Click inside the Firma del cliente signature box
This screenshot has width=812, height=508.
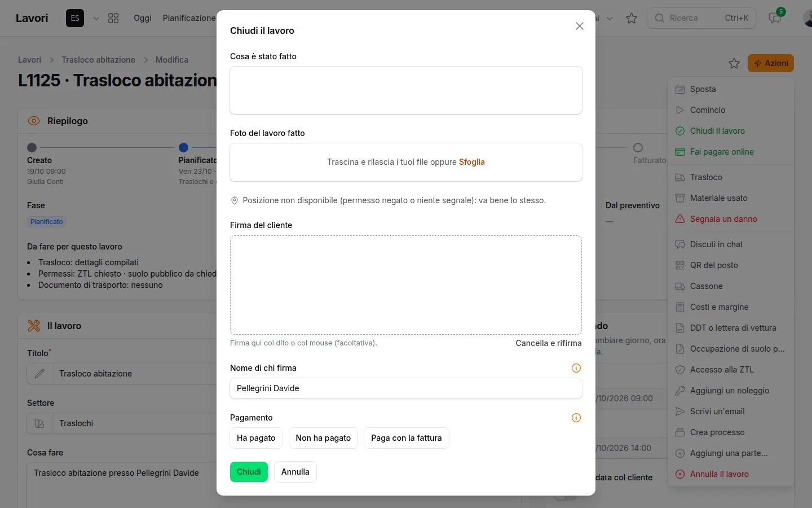406,285
